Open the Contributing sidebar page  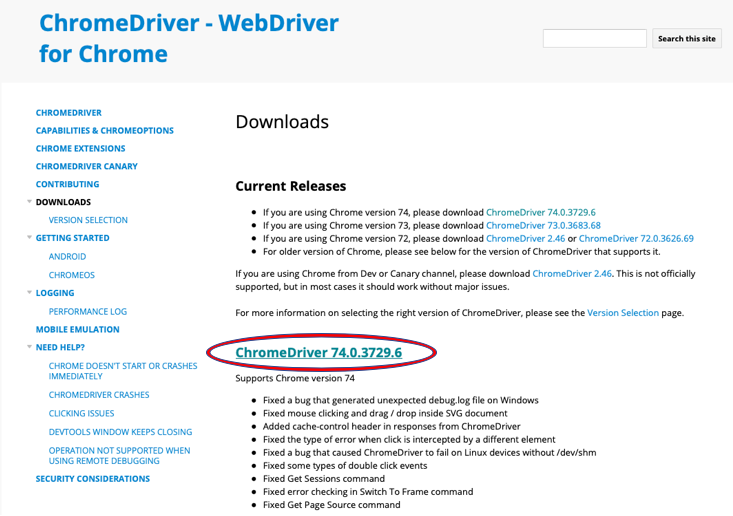[x=67, y=184]
